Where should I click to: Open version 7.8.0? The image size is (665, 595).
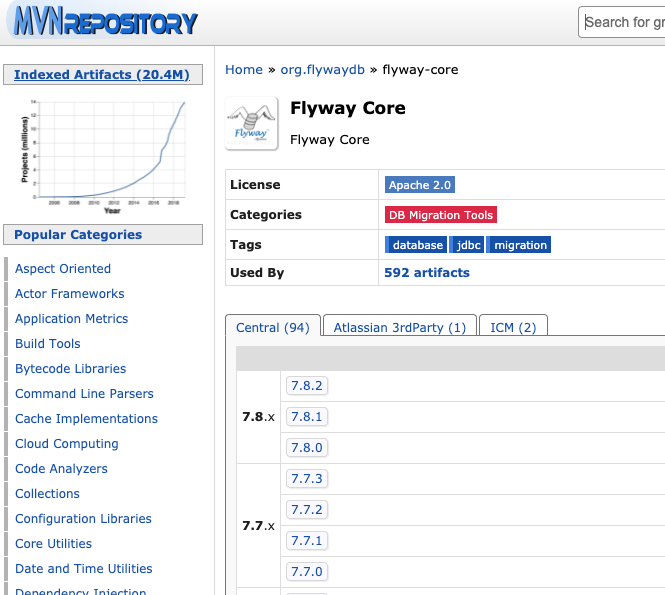(307, 447)
